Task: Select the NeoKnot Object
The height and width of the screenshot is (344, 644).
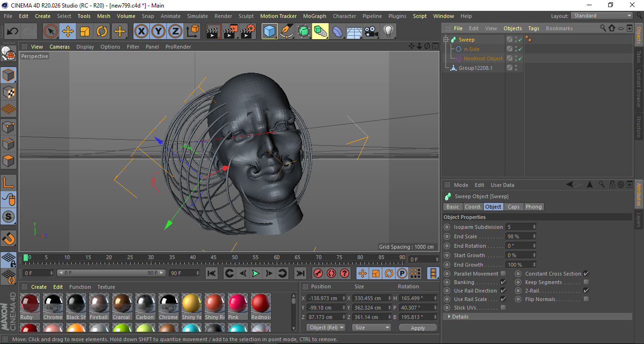Action: pos(483,59)
